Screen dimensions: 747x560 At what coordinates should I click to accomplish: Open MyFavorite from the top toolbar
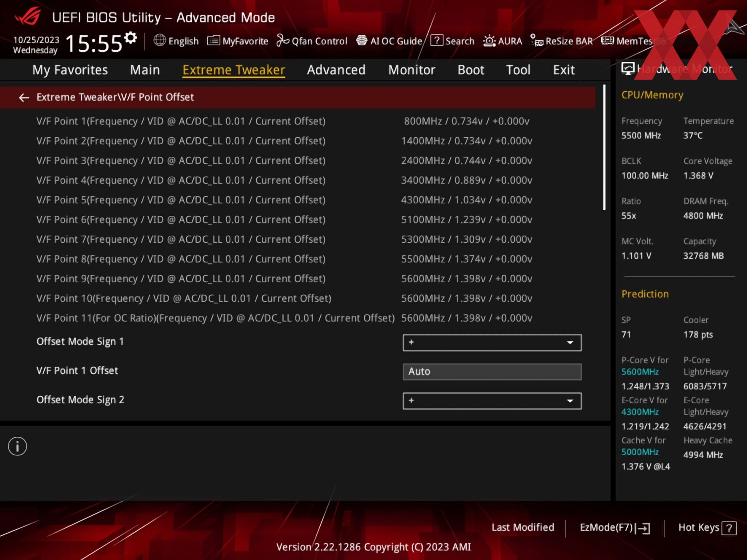(x=238, y=41)
